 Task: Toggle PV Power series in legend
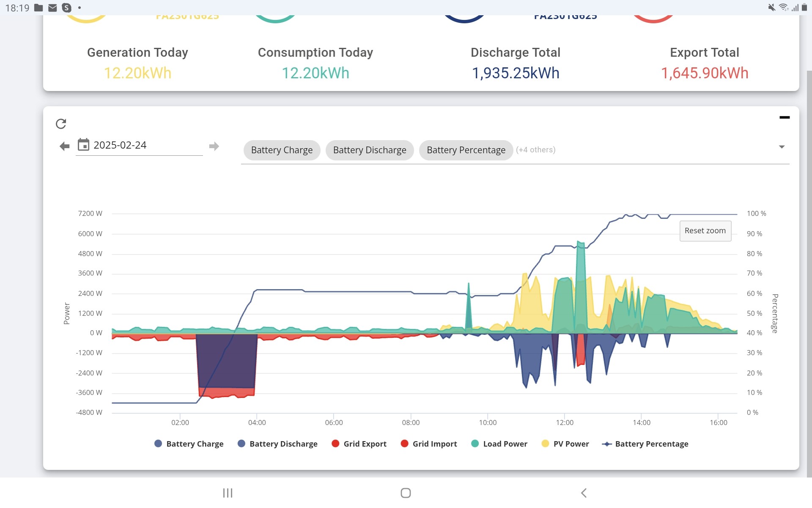tap(565, 444)
